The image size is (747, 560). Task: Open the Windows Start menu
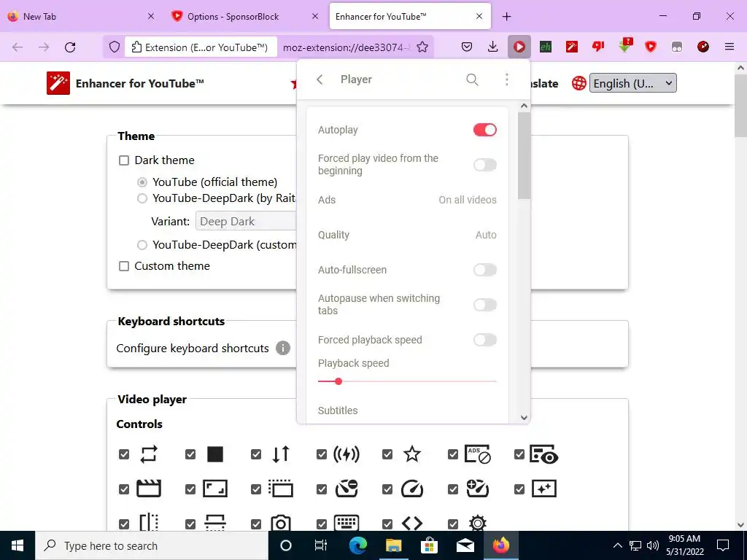click(x=18, y=545)
